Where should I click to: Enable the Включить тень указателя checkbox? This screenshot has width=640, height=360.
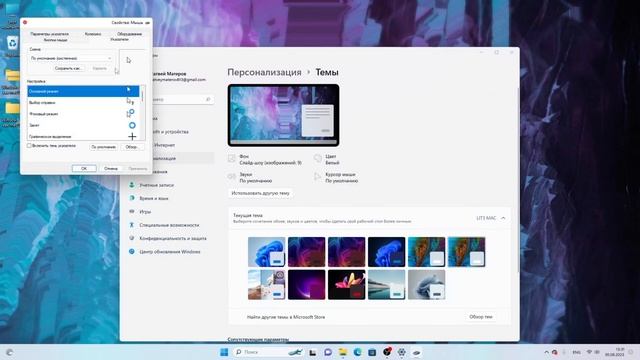click(29, 146)
